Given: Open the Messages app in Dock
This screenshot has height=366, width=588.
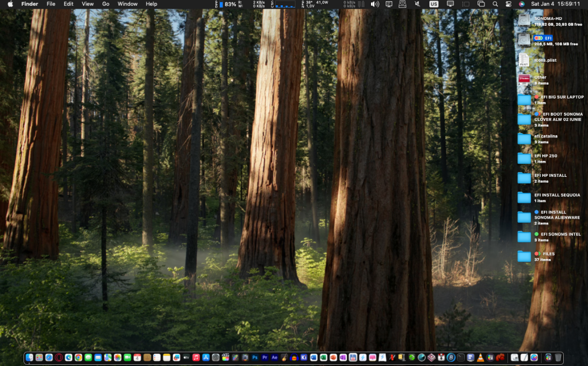Looking at the screenshot, I should 88,357.
